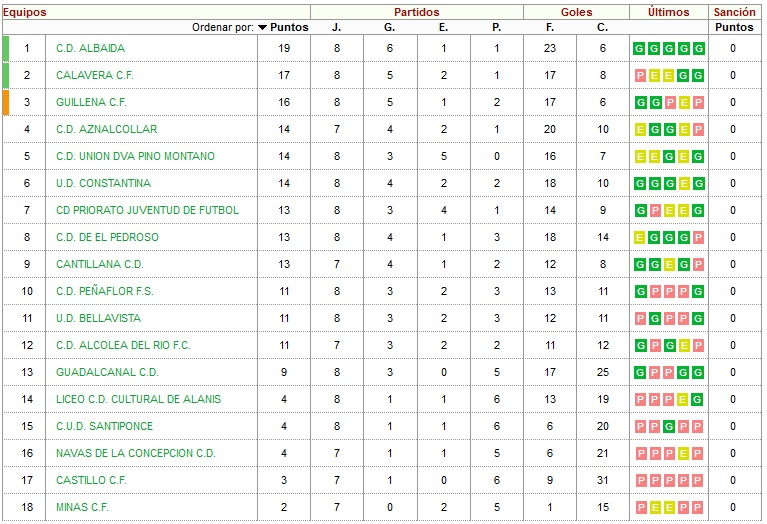The width and height of the screenshot is (767, 524).
Task: Expand the Puntos sort dropdown arrow
Action: click(x=263, y=27)
